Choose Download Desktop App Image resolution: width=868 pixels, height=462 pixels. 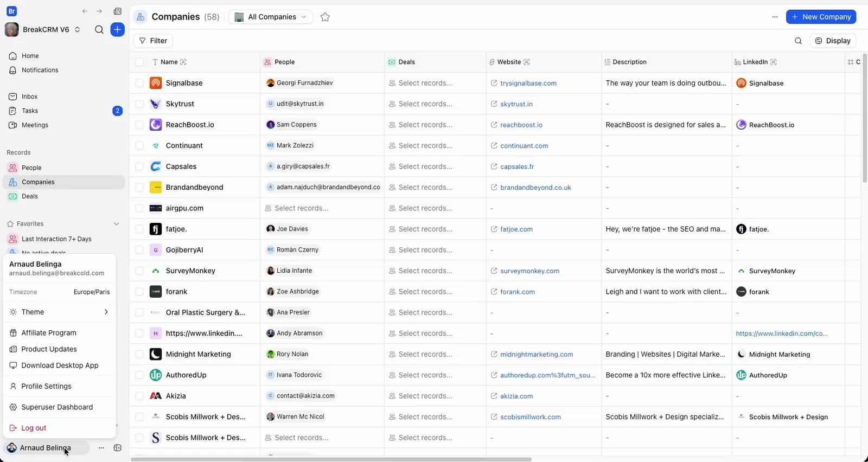point(60,365)
